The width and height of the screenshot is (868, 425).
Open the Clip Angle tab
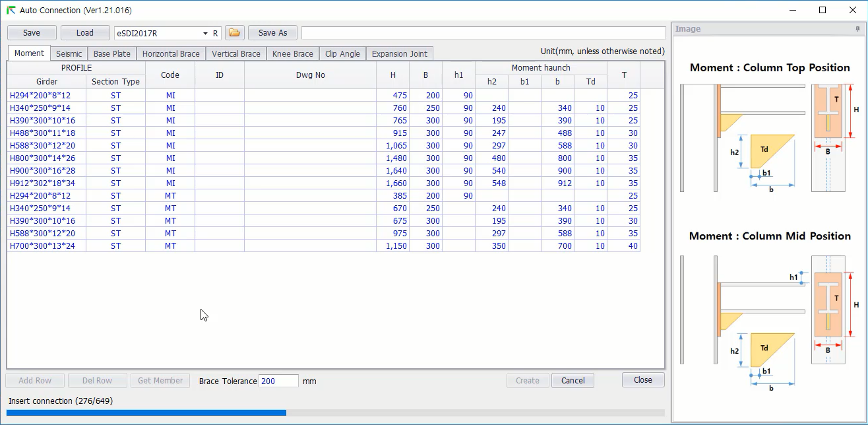(342, 54)
